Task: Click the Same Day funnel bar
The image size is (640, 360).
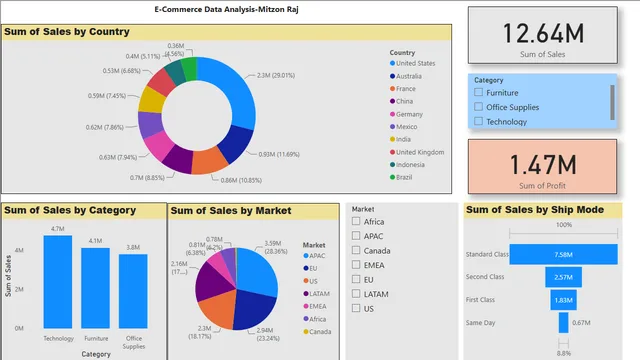Action: [563, 323]
